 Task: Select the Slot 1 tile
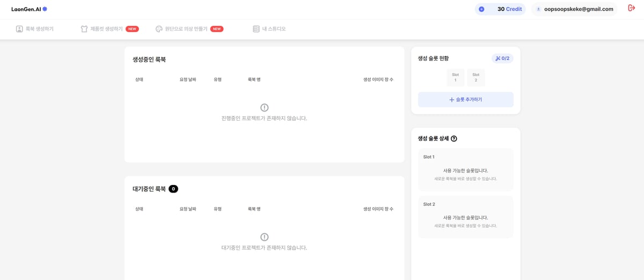tap(456, 78)
